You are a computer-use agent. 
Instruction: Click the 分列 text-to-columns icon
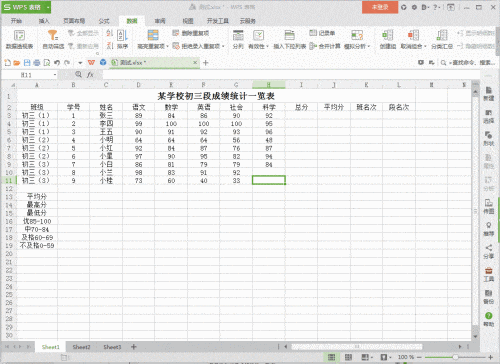pos(238,39)
